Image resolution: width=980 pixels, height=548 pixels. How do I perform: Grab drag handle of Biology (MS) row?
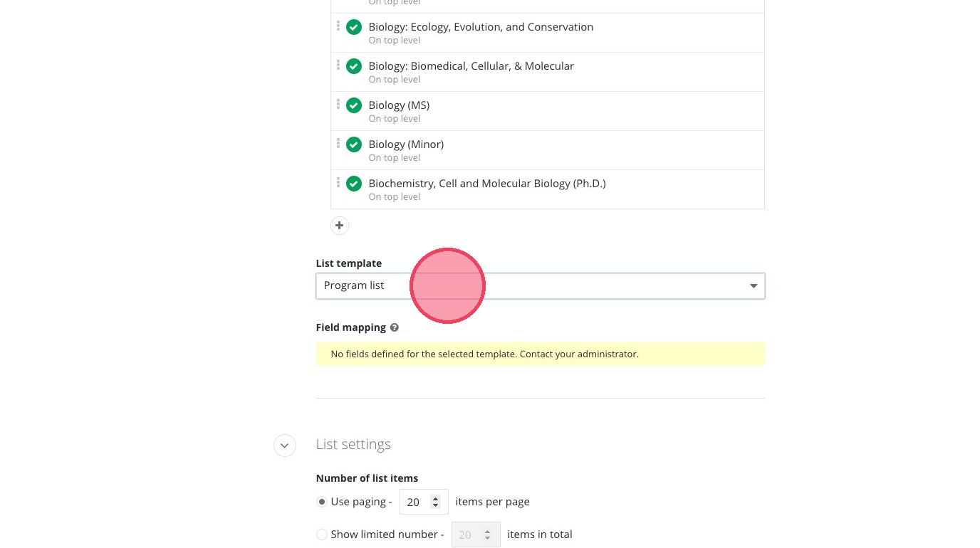[338, 105]
